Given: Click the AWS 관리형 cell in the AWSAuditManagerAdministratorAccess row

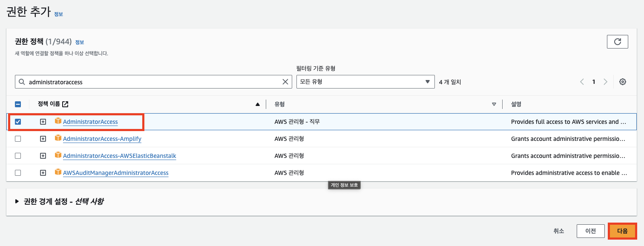Looking at the screenshot, I should (x=289, y=173).
